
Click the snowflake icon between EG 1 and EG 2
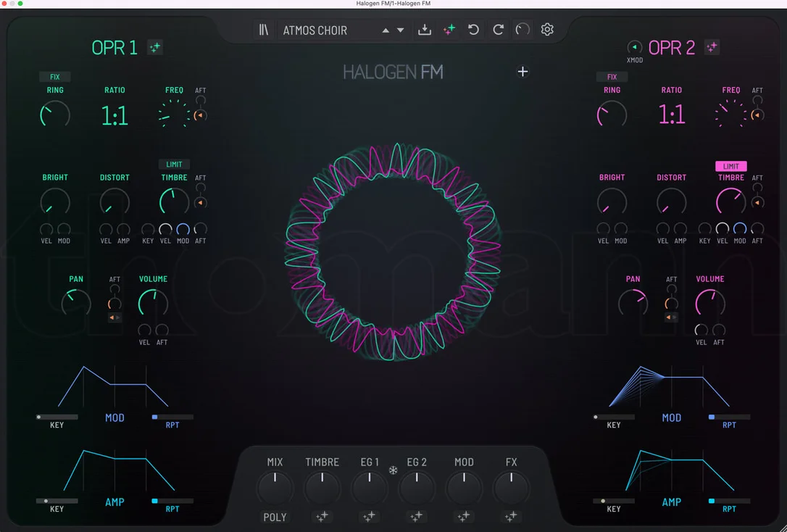(x=393, y=470)
